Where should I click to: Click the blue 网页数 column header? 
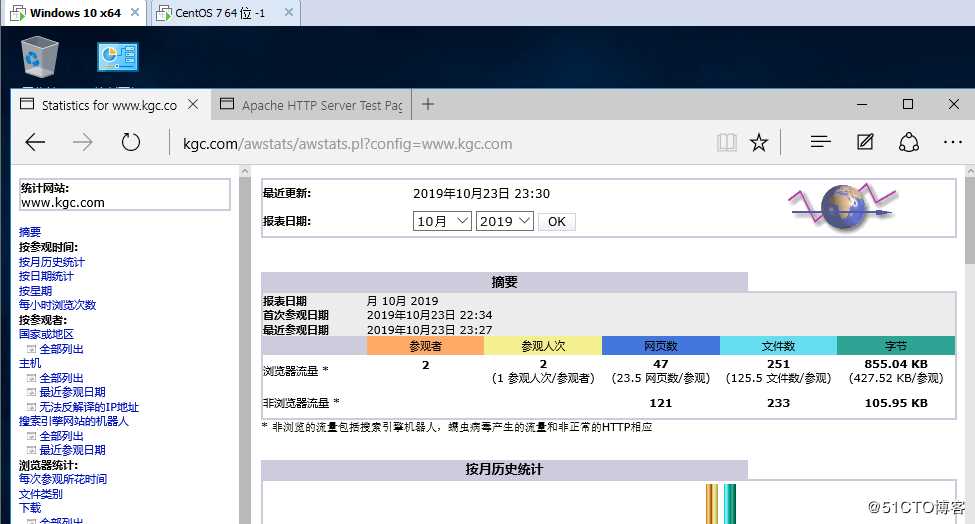tap(660, 346)
